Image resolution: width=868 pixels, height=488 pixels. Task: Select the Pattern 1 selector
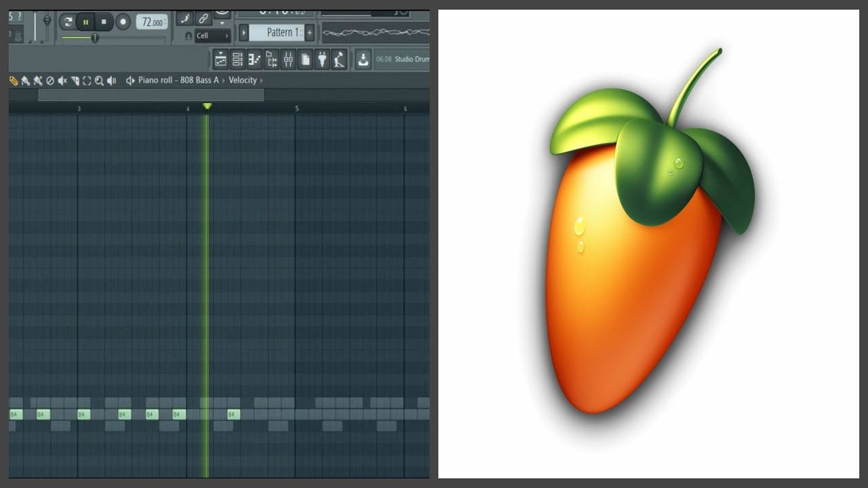click(x=277, y=33)
